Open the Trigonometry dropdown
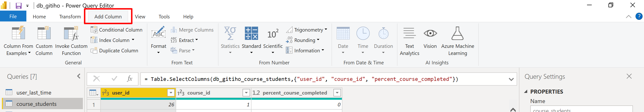The image size is (644, 112). 307,30
